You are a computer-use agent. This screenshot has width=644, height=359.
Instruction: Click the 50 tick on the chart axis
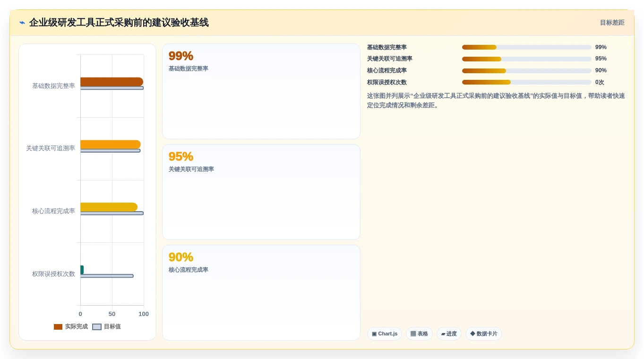[112, 314]
